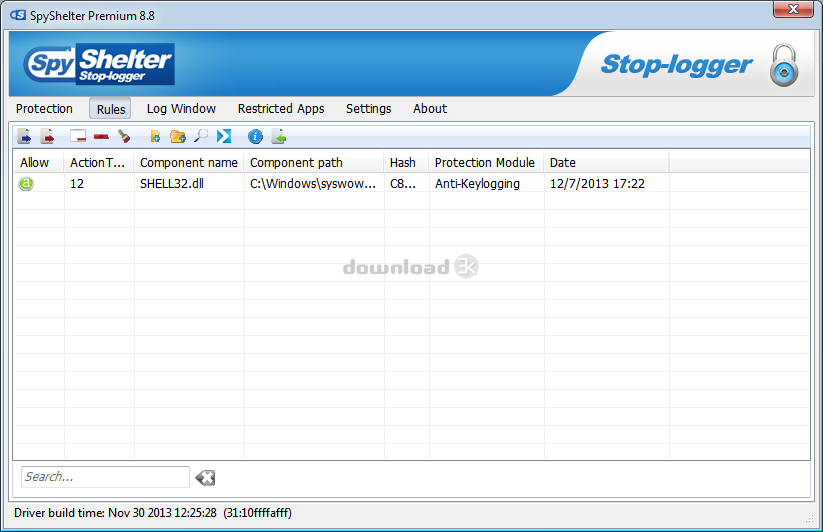Click the blue info toolbar icon
This screenshot has height=532, width=823.
(255, 137)
